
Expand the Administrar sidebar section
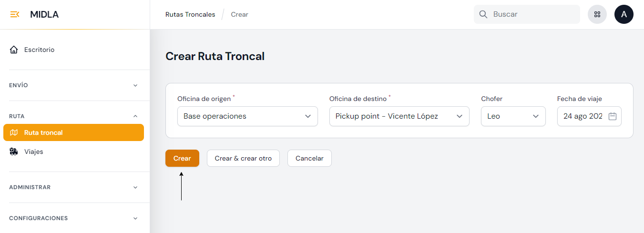tap(135, 187)
